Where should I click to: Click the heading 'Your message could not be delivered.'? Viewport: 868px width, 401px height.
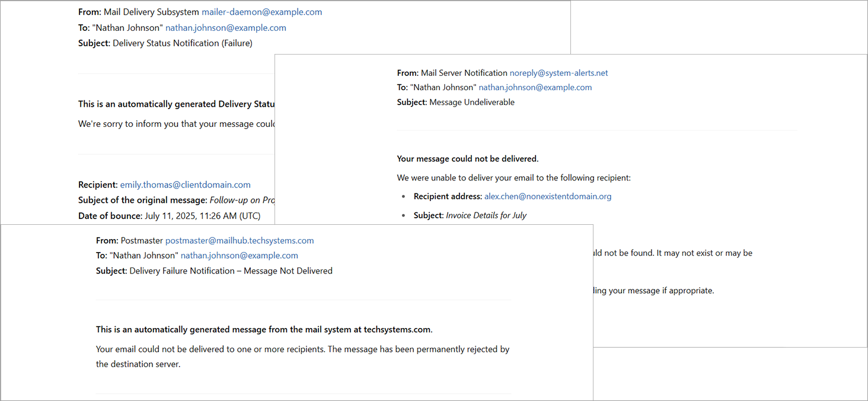click(468, 158)
